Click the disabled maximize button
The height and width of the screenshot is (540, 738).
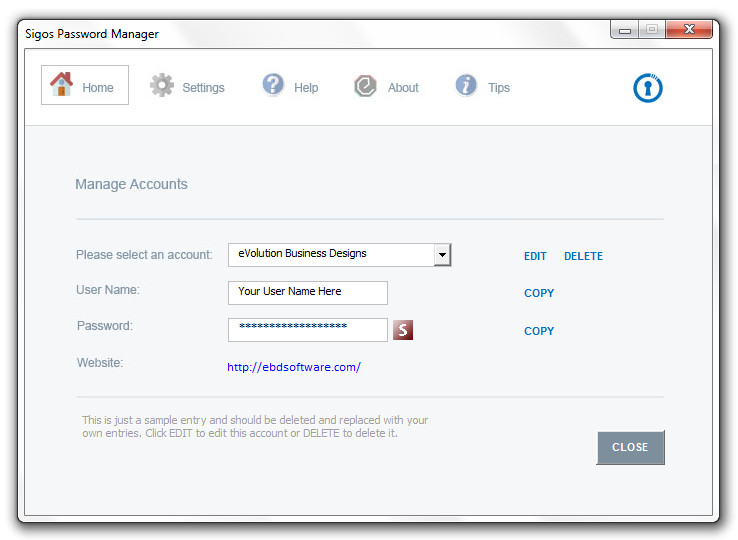coord(652,29)
